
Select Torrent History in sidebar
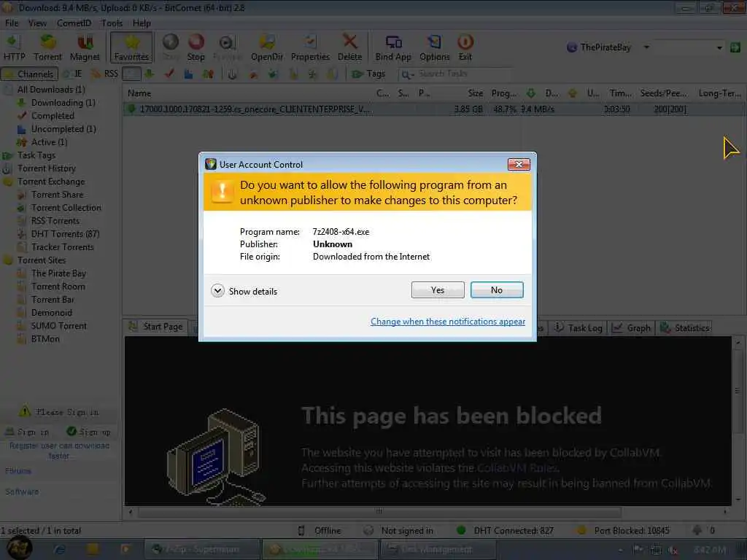pos(46,168)
